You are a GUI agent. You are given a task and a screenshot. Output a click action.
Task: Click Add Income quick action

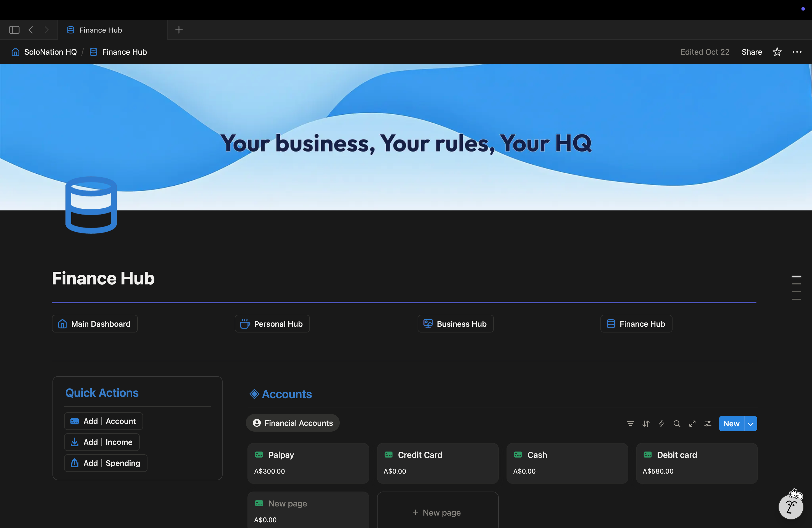pyautogui.click(x=102, y=442)
